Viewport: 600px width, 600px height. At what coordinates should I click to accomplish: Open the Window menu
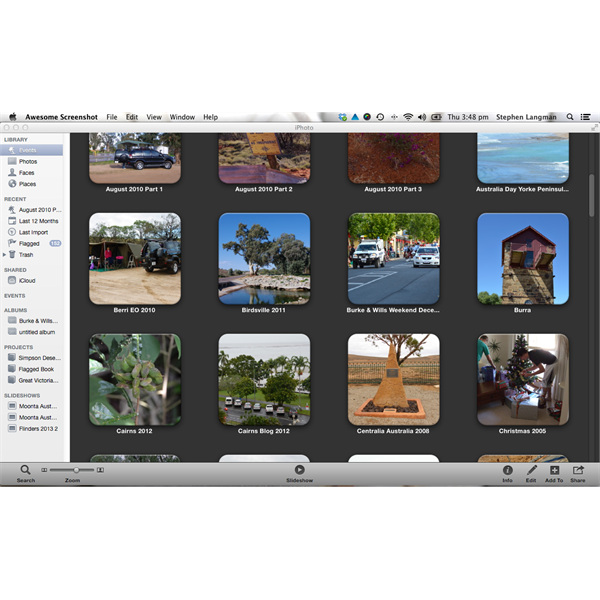pos(182,117)
